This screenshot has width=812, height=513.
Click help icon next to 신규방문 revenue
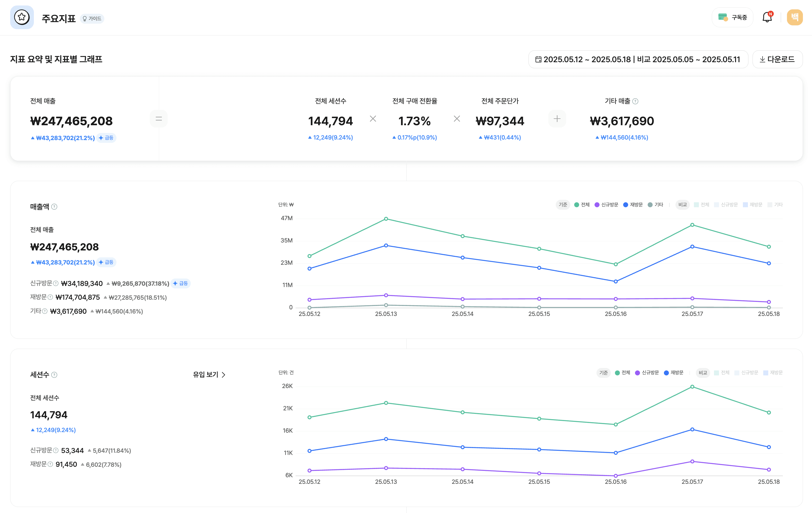pos(56,283)
